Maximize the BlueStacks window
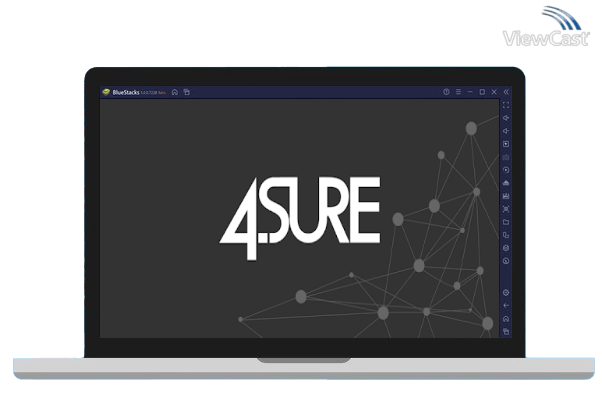The image size is (602, 414). click(482, 92)
